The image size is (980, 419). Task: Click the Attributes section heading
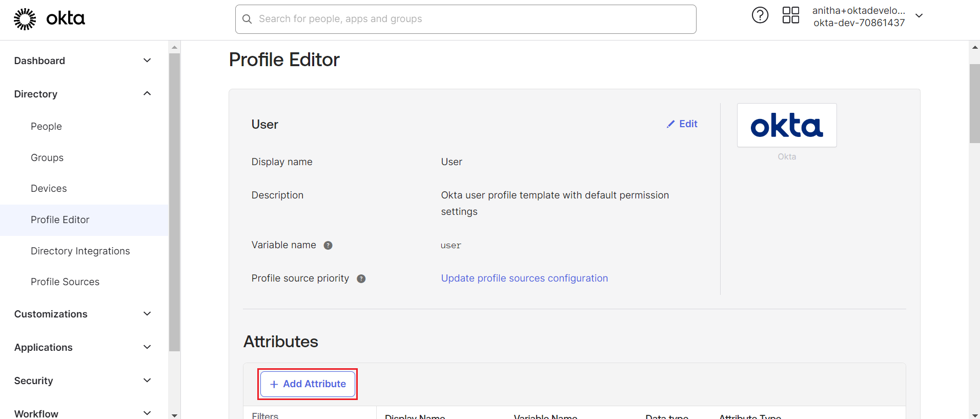pyautogui.click(x=281, y=342)
